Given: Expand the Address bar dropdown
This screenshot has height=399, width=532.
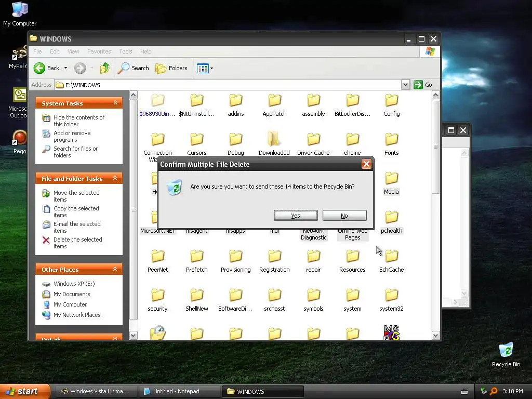Looking at the screenshot, I should [405, 85].
